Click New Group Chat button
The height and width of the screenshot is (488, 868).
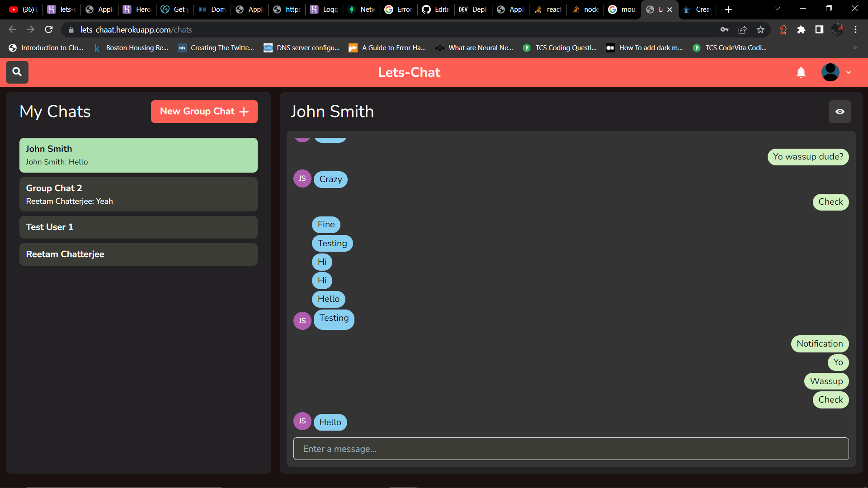coord(204,112)
